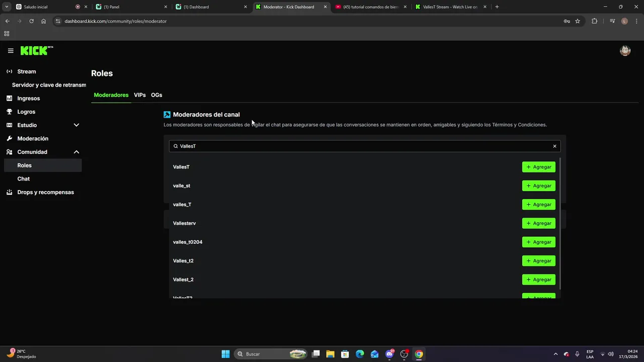This screenshot has height=362, width=644.
Task: Open the Chrome three-dot menu
Action: coord(636,21)
